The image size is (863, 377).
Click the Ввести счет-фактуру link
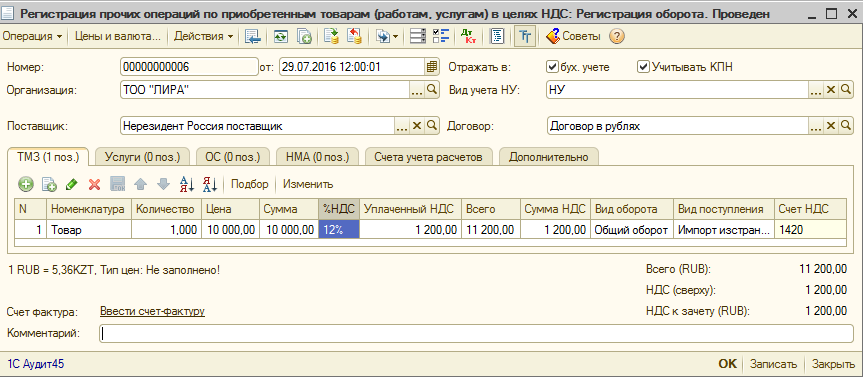(152, 312)
